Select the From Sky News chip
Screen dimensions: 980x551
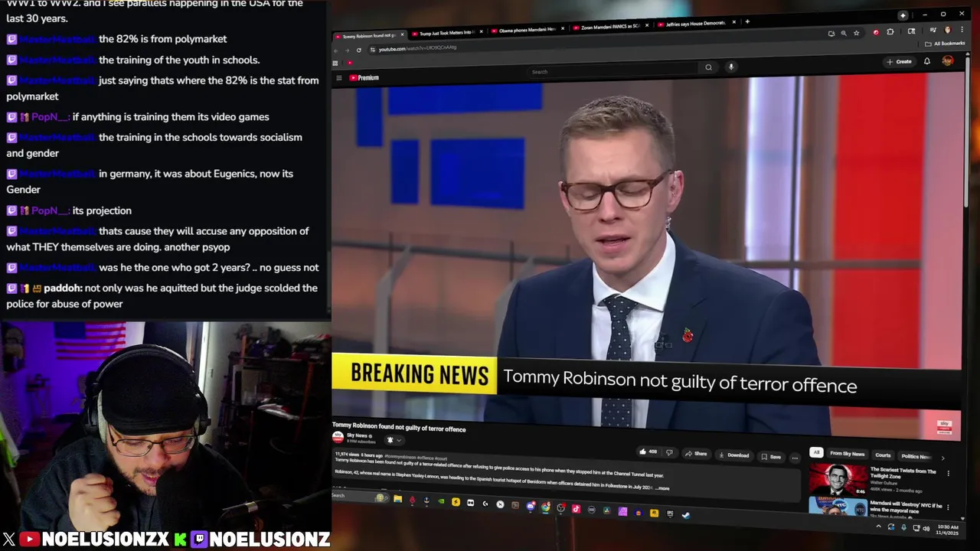coord(847,454)
